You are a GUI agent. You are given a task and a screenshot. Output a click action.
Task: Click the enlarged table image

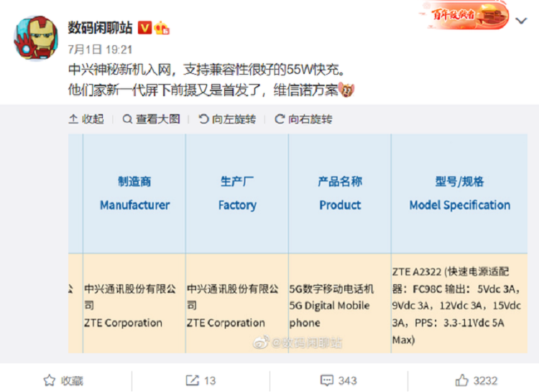pos(298,243)
